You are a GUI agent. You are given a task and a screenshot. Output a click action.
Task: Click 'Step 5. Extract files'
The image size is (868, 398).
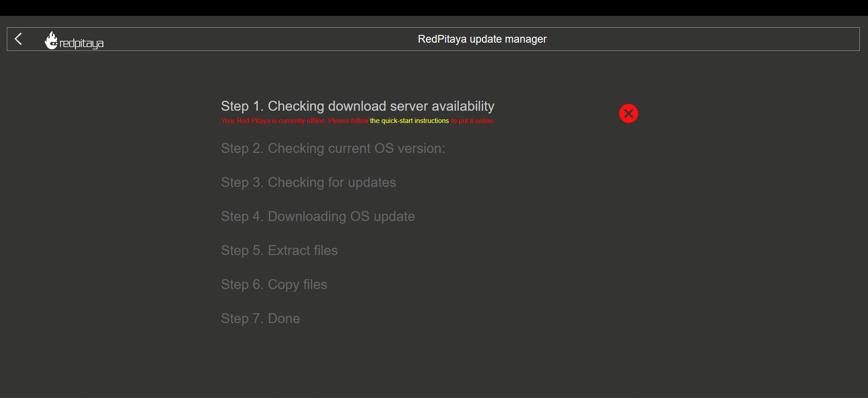click(280, 251)
